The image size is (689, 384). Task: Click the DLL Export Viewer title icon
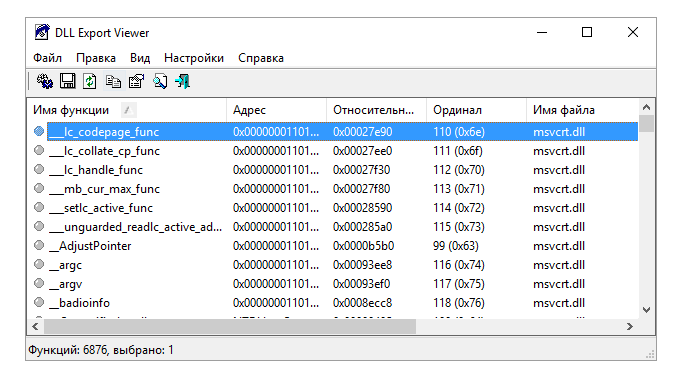click(x=42, y=33)
